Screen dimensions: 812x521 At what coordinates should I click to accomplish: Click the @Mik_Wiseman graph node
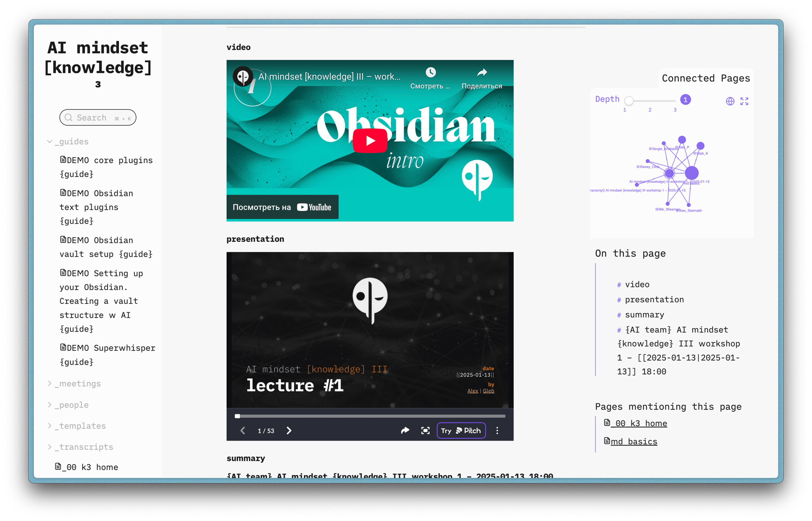tap(668, 204)
